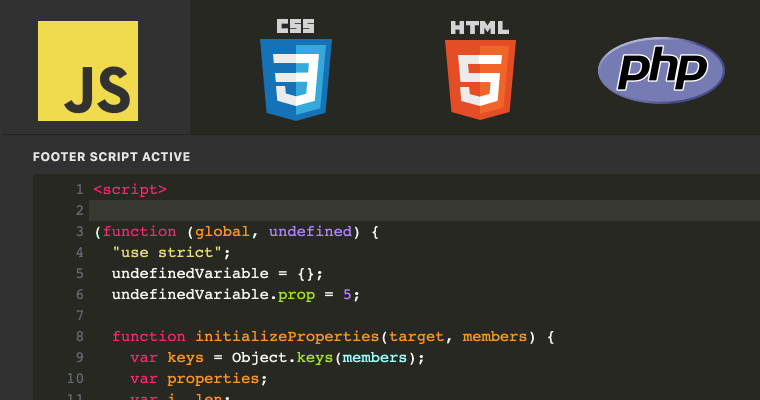
Task: Click 'global' parameter on line 3
Action: (222, 232)
